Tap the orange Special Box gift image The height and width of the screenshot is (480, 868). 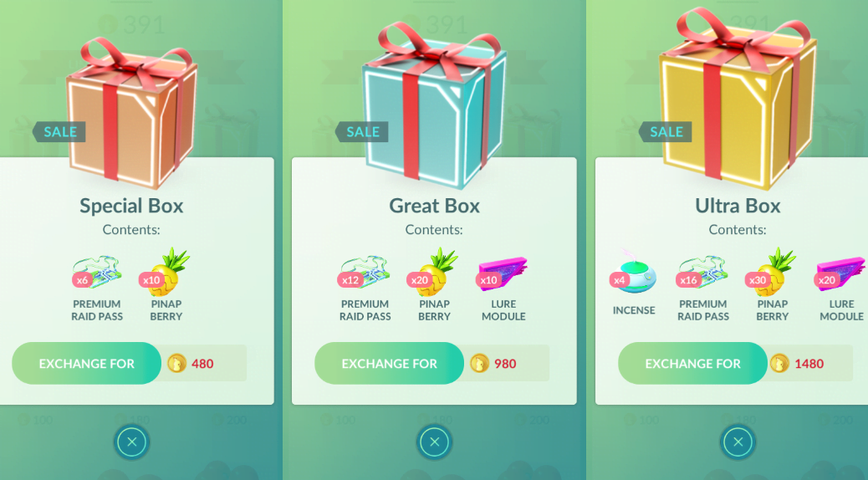coord(132,114)
